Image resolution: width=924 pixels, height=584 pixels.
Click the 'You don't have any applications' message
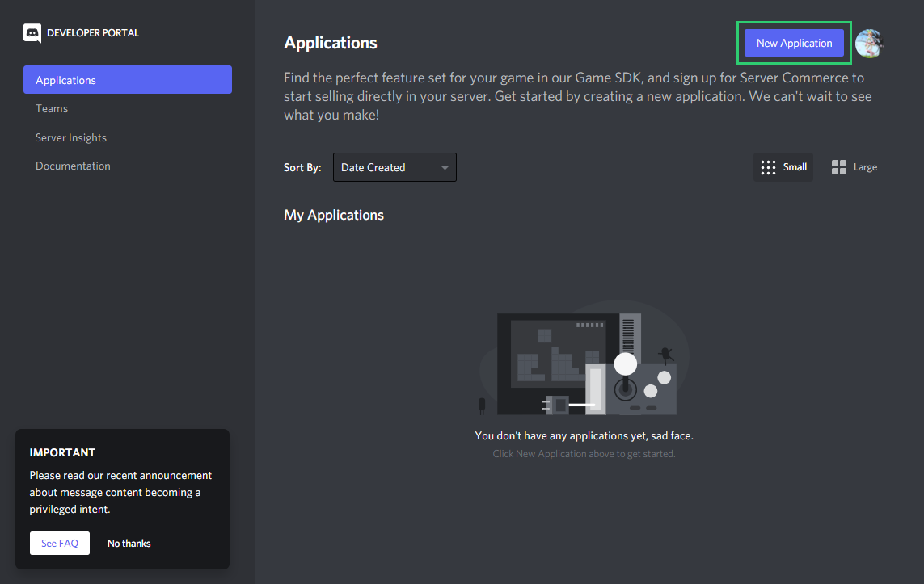584,435
